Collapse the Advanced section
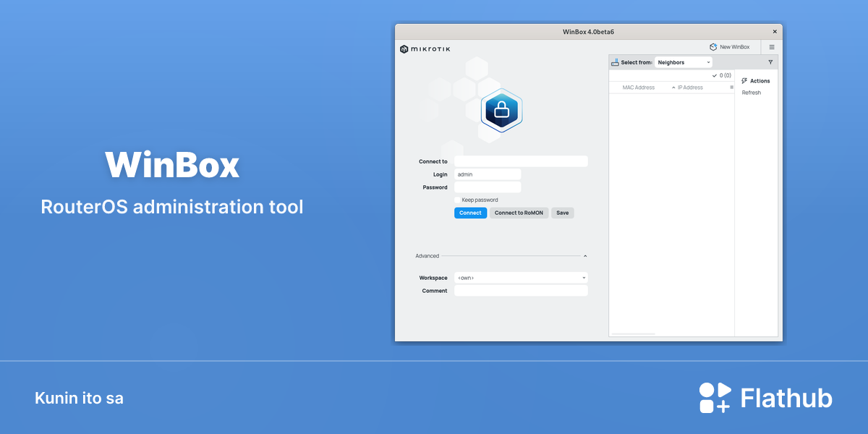Screen dimensions: 868x434 tap(585, 256)
